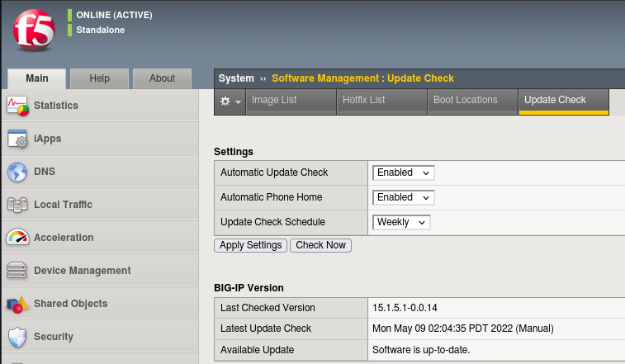Open the Shared Objects menu item
This screenshot has height=364, width=625.
point(100,304)
